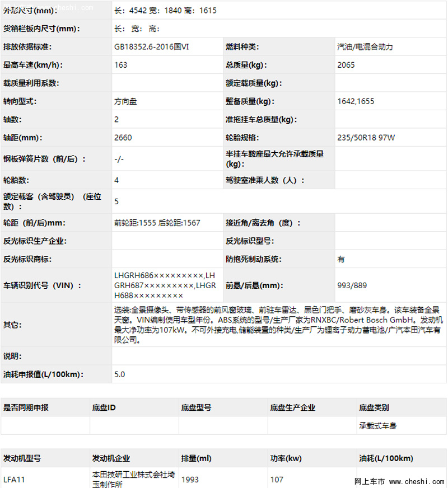Select steering type value 方向盘
This screenshot has height=488, width=448.
click(125, 101)
